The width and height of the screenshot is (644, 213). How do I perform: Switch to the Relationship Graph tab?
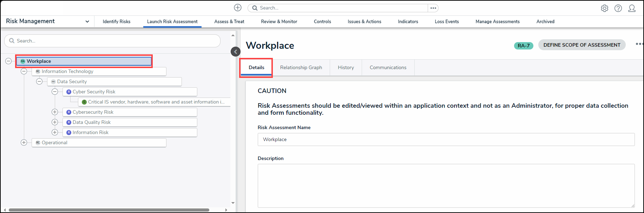coord(301,67)
